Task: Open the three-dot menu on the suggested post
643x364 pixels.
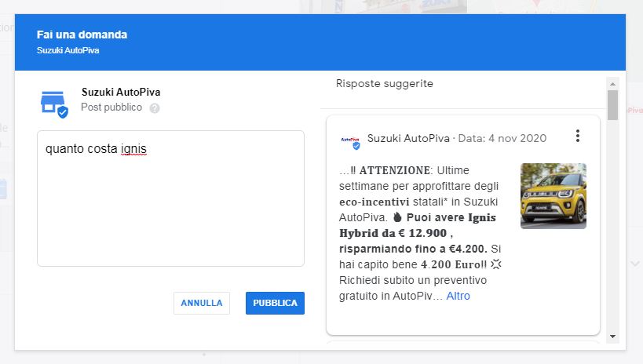Action: [x=578, y=136]
